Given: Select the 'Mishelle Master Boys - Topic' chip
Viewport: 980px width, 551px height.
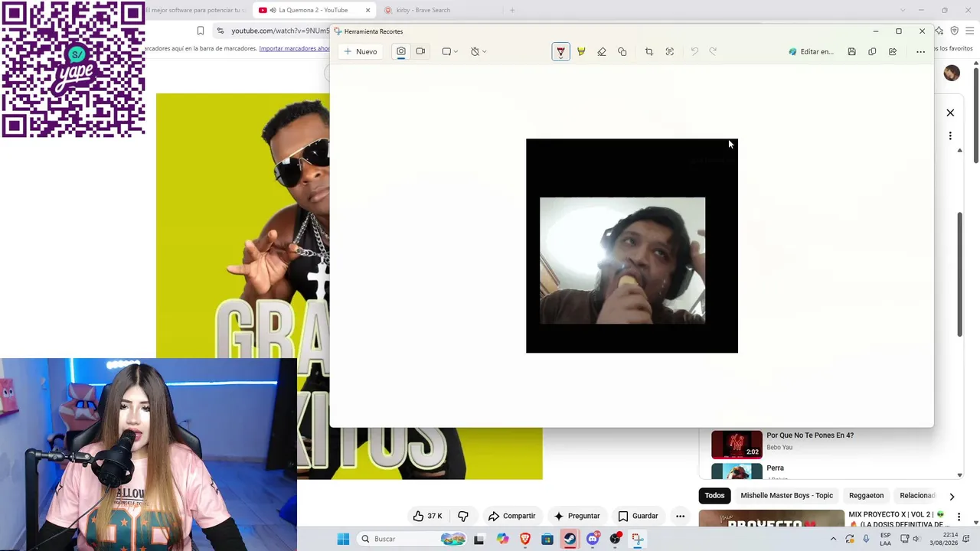Looking at the screenshot, I should point(786,495).
